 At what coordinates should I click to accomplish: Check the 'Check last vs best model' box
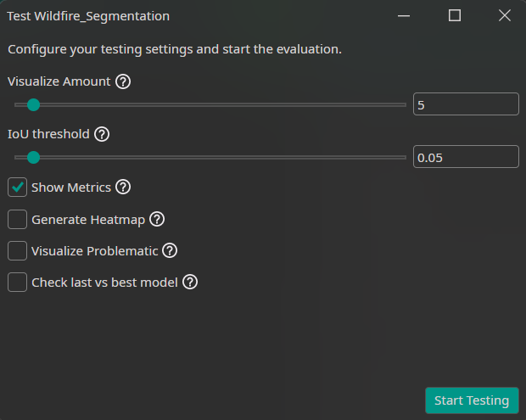[17, 283]
